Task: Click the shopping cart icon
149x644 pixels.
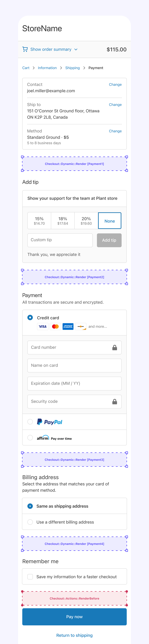Action: pos(25,49)
